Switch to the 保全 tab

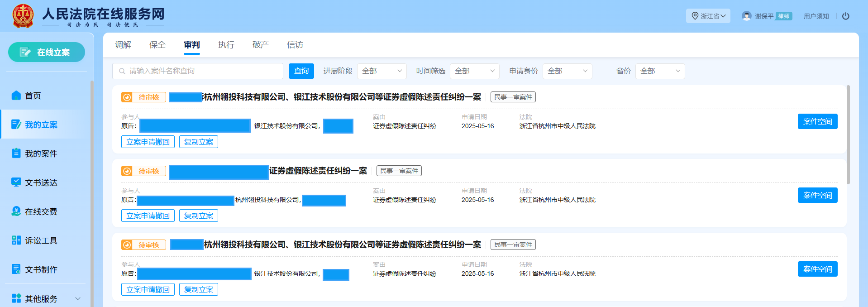(157, 45)
